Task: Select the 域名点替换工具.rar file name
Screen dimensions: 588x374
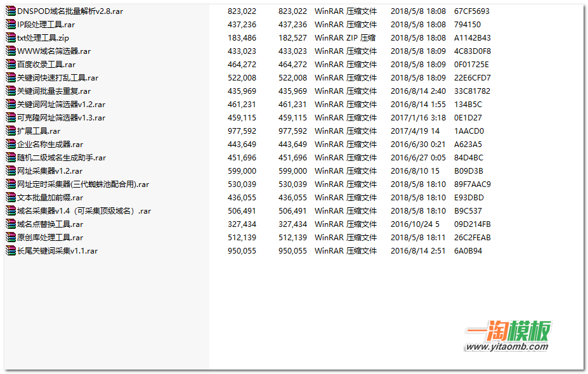Action: (x=50, y=224)
